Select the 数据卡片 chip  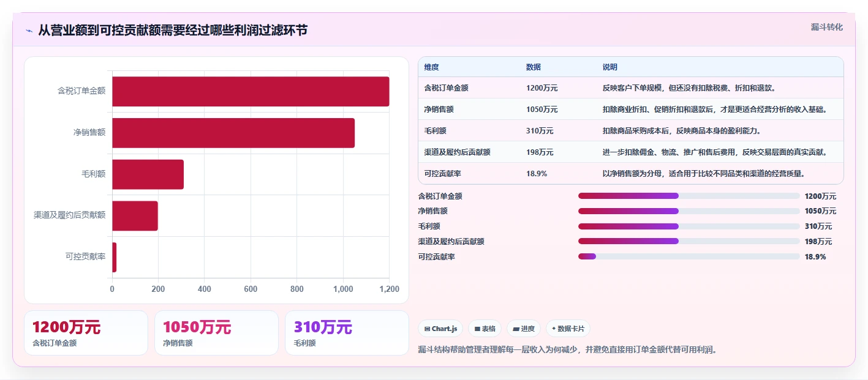pyautogui.click(x=568, y=329)
